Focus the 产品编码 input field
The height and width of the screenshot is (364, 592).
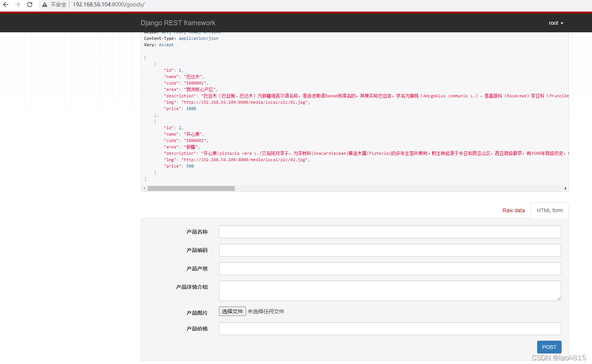(390, 250)
